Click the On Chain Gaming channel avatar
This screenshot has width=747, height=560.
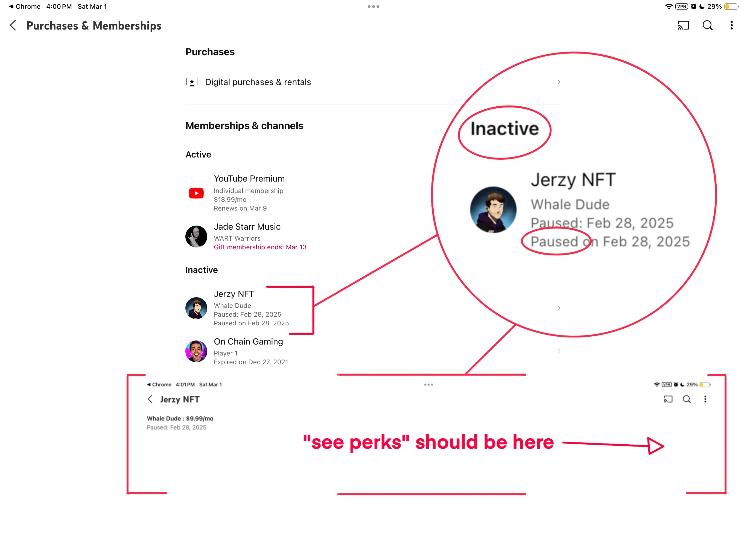[x=196, y=351]
